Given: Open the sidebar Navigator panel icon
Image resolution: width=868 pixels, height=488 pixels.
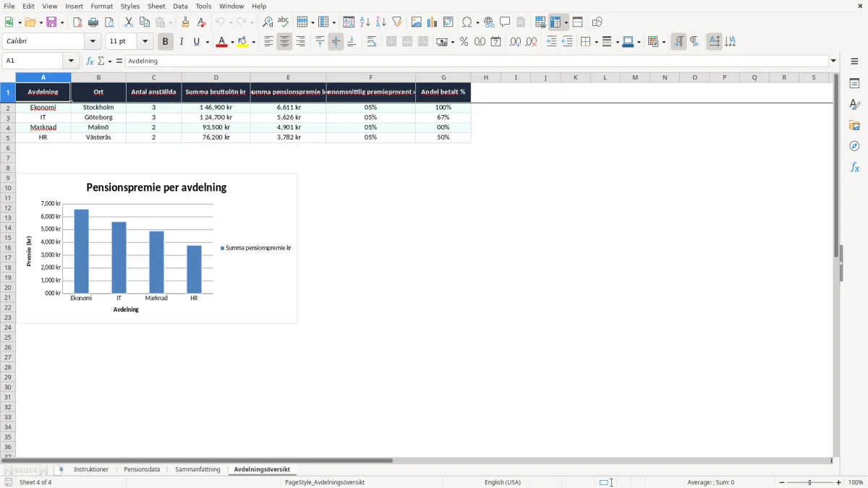Looking at the screenshot, I should [x=854, y=146].
